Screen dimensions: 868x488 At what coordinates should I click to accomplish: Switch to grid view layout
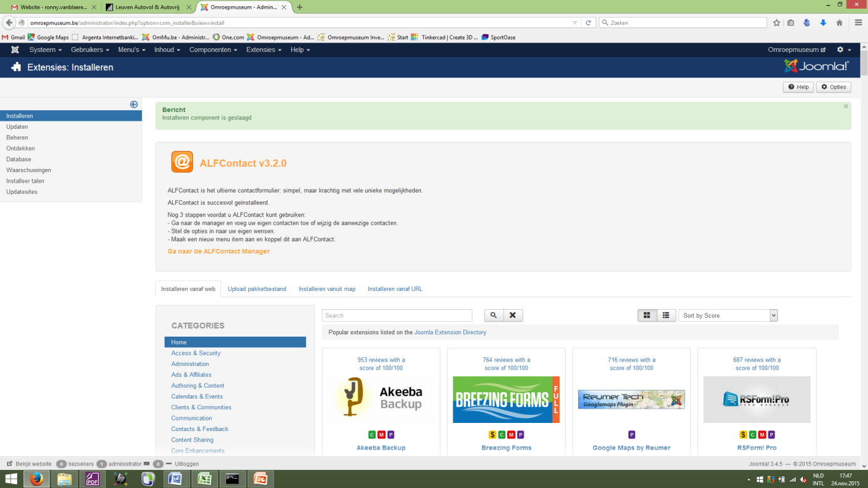click(647, 315)
